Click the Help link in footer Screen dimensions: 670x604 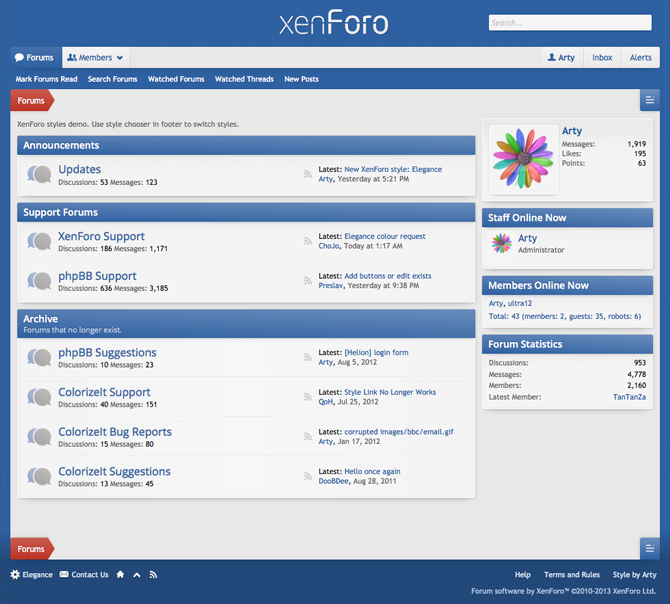point(523,575)
